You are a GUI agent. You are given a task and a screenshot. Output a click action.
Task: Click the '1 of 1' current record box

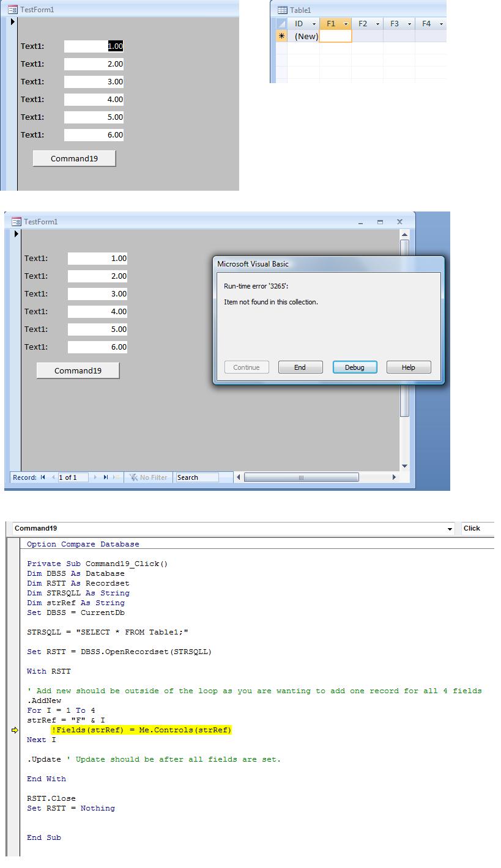coord(73,477)
